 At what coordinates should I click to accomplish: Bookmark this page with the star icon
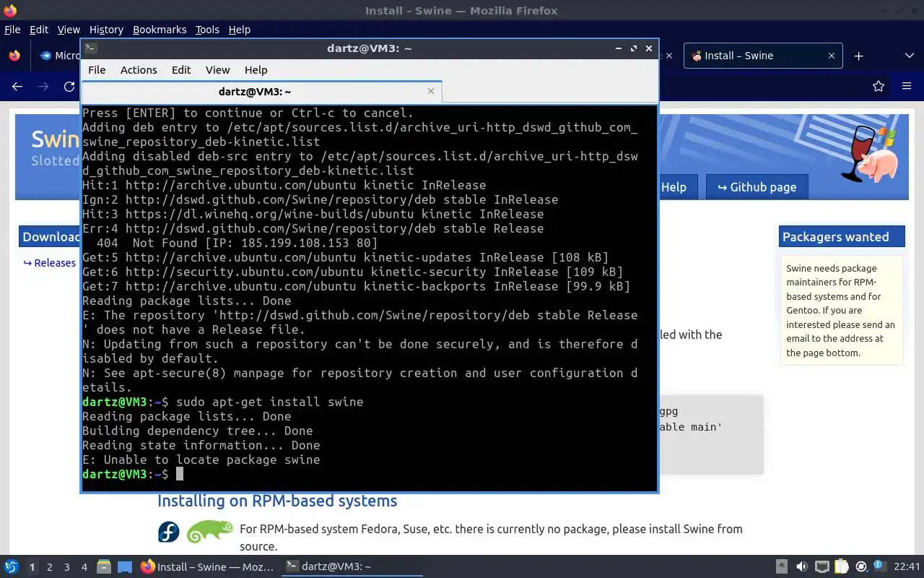(x=879, y=87)
